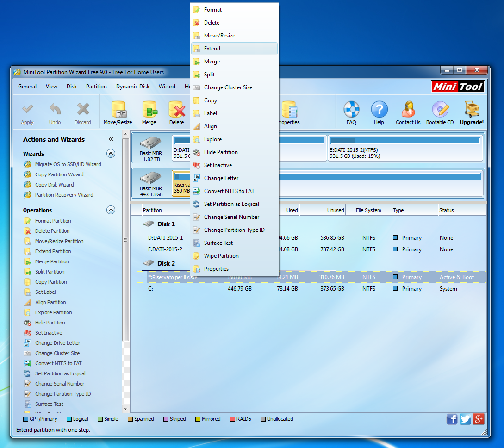This screenshot has height=448, width=504.
Task: Open the FAQ lifebuoy icon
Action: tap(351, 109)
